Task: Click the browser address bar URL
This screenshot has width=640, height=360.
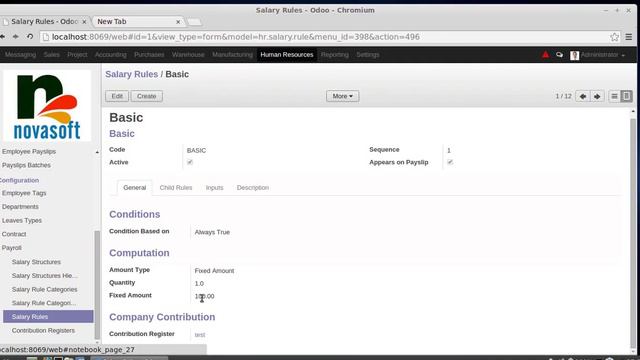Action: pyautogui.click(x=236, y=37)
